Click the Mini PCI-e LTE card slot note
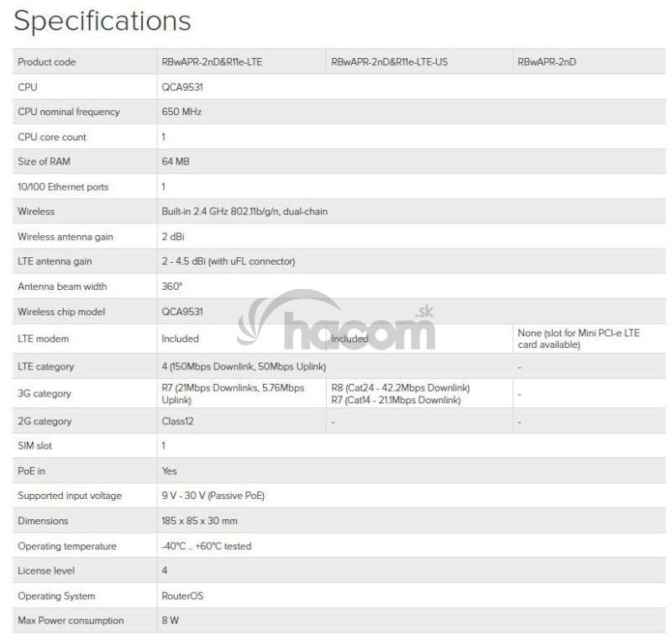Screen dimensions: 672x641 pos(578,339)
